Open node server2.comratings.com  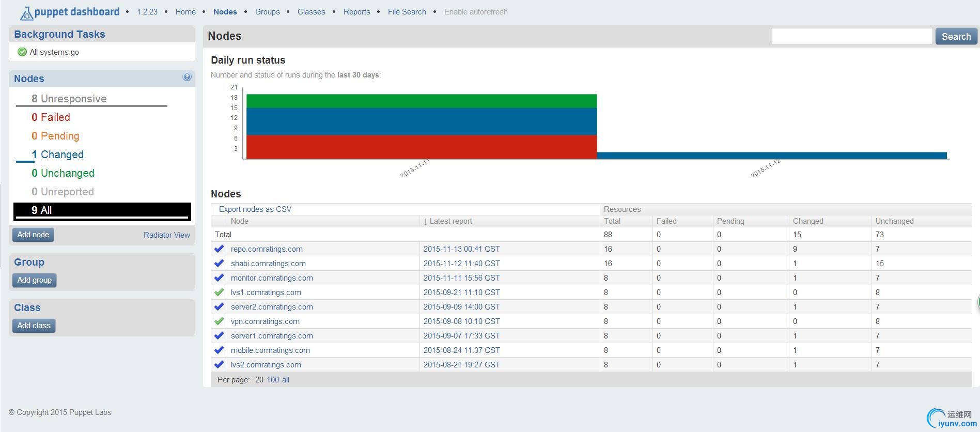coord(272,307)
